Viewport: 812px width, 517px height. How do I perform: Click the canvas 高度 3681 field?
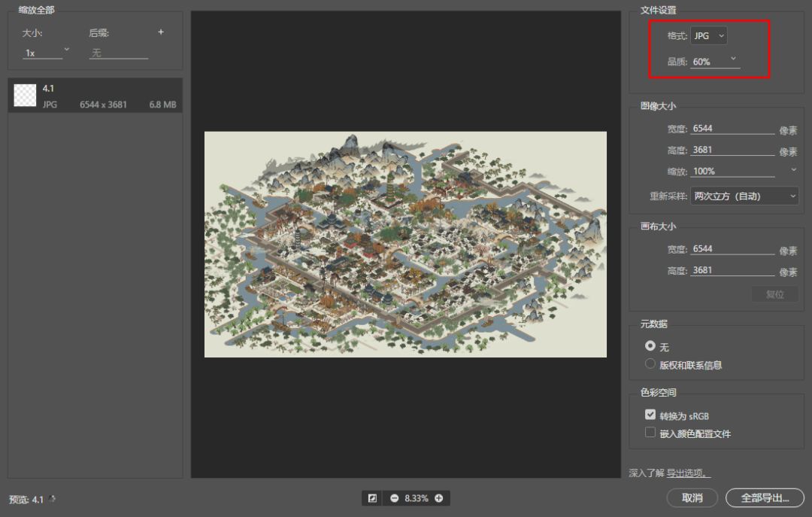pos(732,270)
